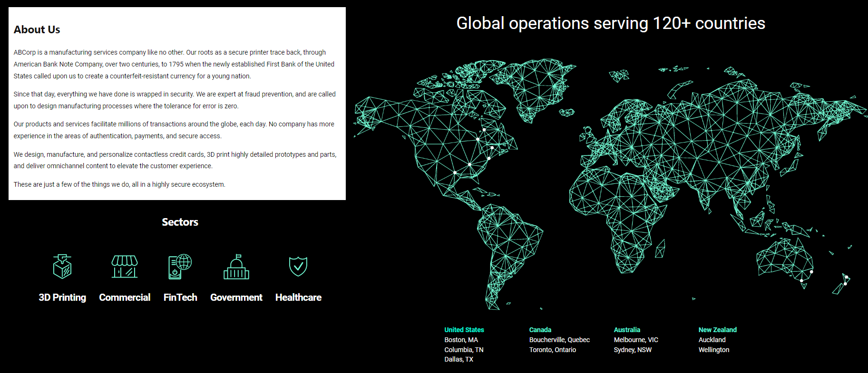Select Boston, MA in locations list
This screenshot has height=373, width=868.
(x=461, y=340)
